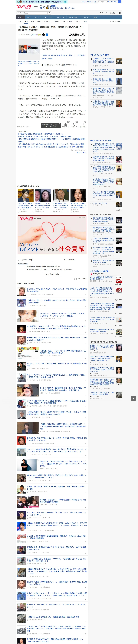Screen dimensions: 138x644
Task: Click the コメントを書く button
Action: [x=69, y=260]
